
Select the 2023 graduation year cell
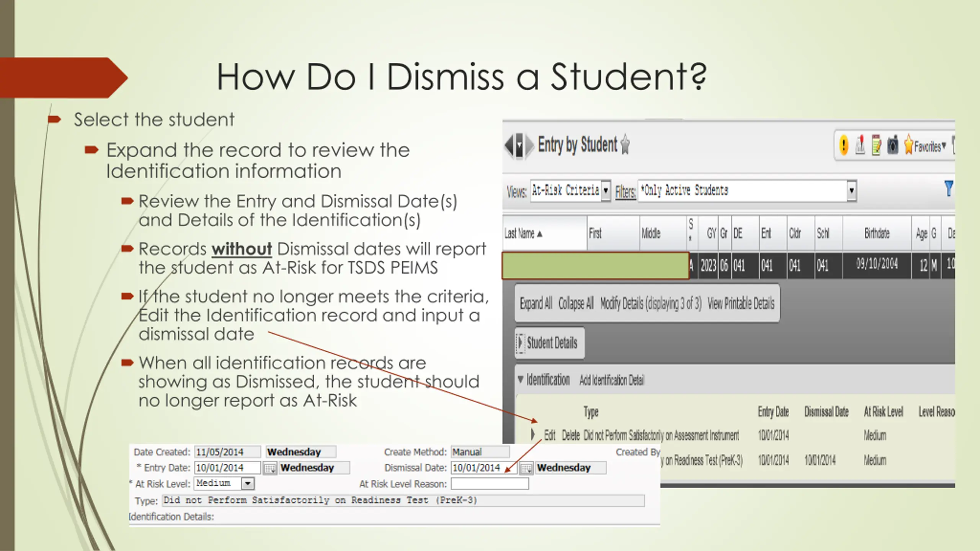coord(708,265)
